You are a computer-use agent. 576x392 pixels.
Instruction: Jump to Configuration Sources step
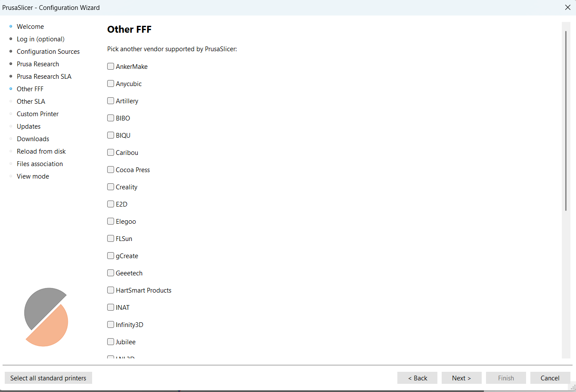tap(48, 52)
